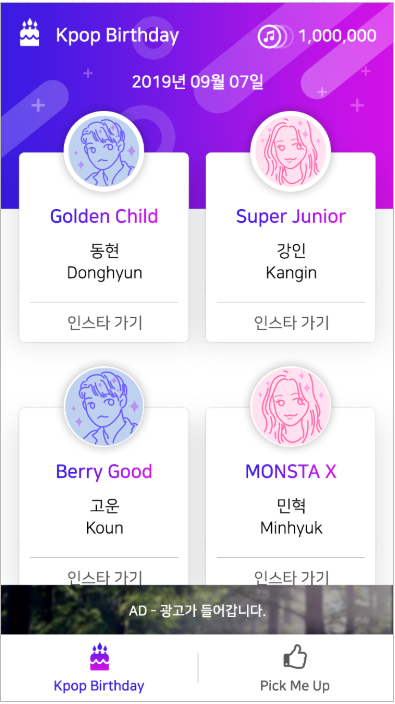This screenshot has height=704, width=395.
Task: Open Koun's 인스타 가기 link
Action: (x=104, y=576)
